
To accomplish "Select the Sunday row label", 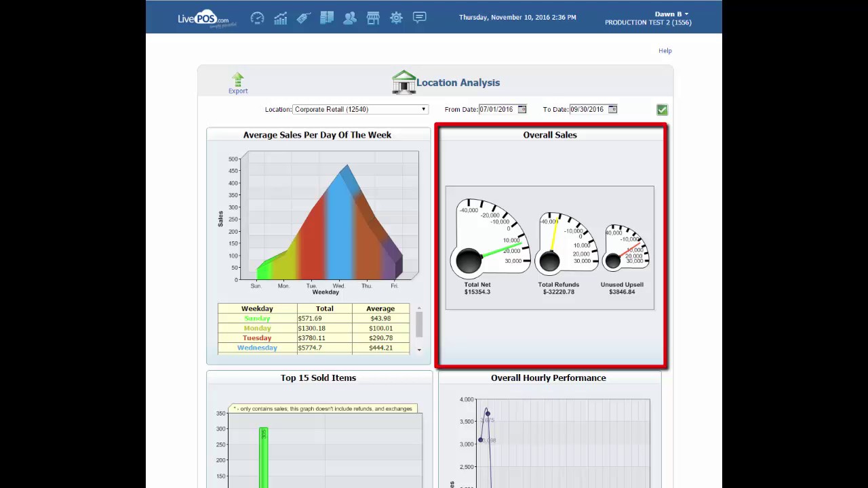I will pyautogui.click(x=257, y=319).
